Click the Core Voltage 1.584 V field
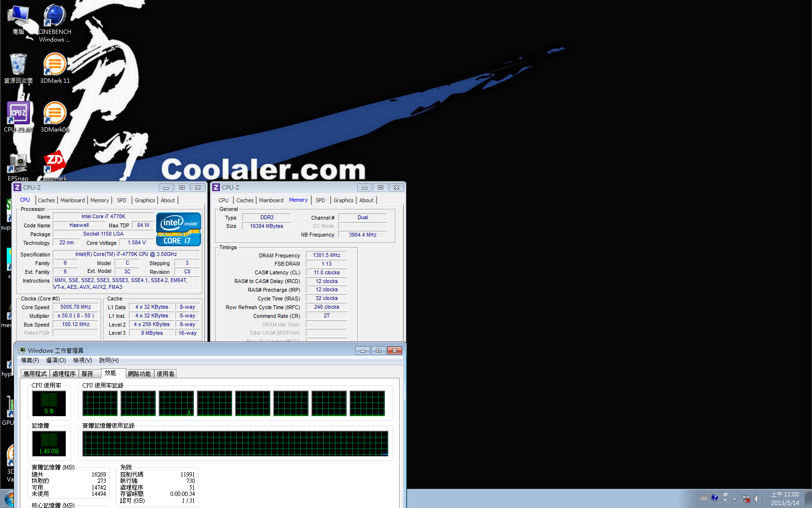Screen dimensions: 812x508 coord(137,242)
